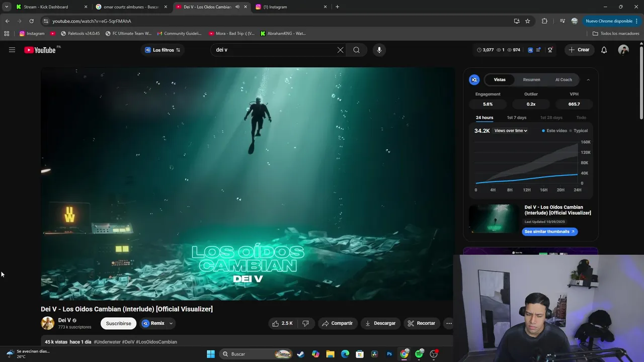Open the list icon next to IQ in header
Screen dimensions: 644x362
[539, 50]
